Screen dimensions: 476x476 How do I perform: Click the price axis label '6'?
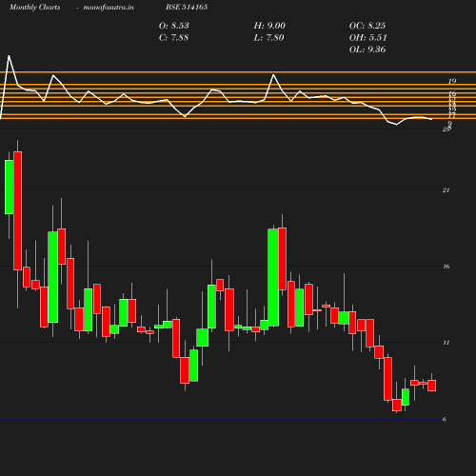click(445, 420)
